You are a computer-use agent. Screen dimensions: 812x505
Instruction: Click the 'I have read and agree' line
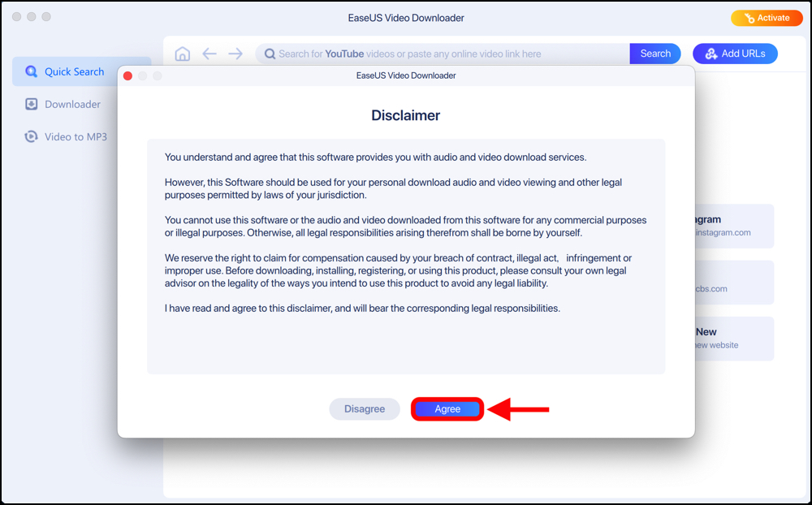[362, 309]
